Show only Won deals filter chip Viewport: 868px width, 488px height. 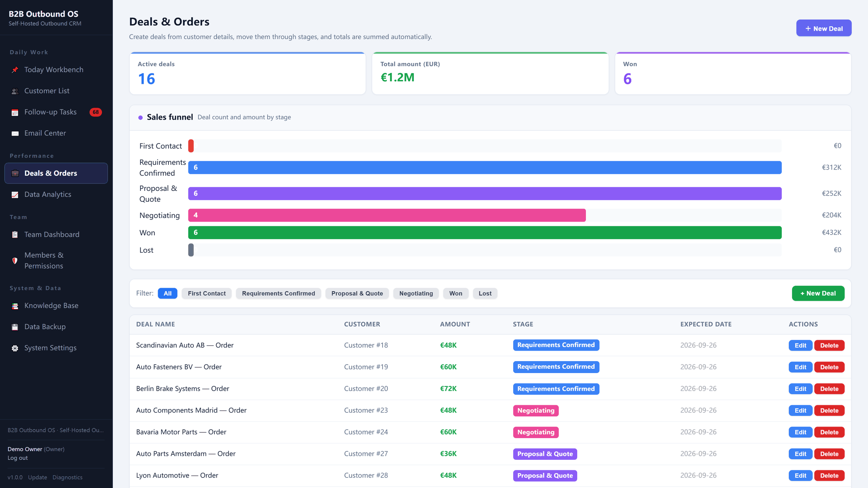click(456, 293)
